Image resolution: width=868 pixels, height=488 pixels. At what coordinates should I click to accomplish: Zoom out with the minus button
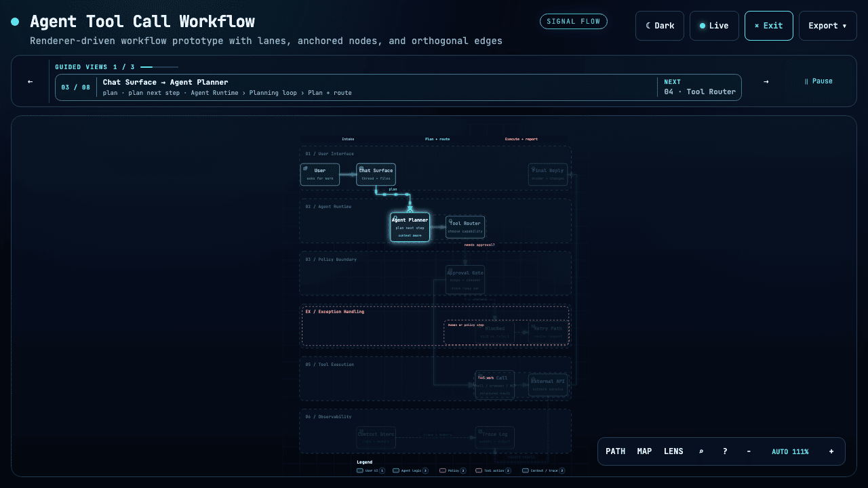pos(749,451)
